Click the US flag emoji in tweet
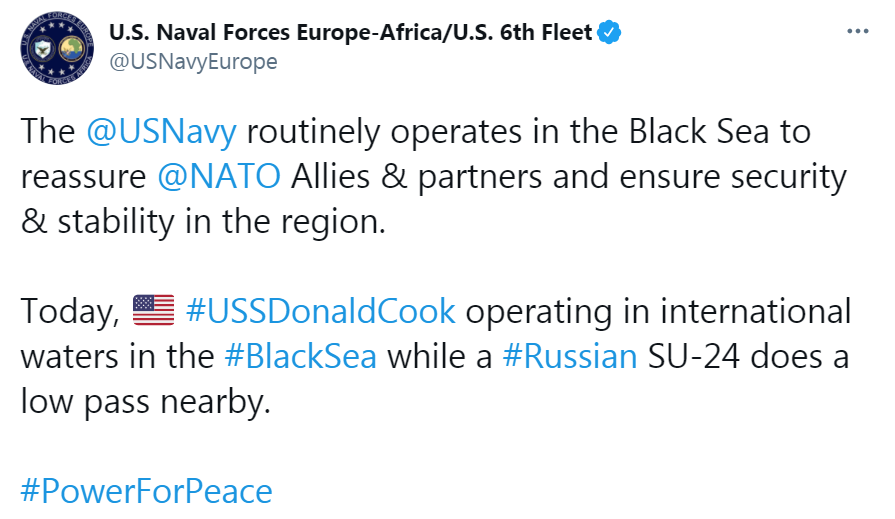 (x=153, y=312)
